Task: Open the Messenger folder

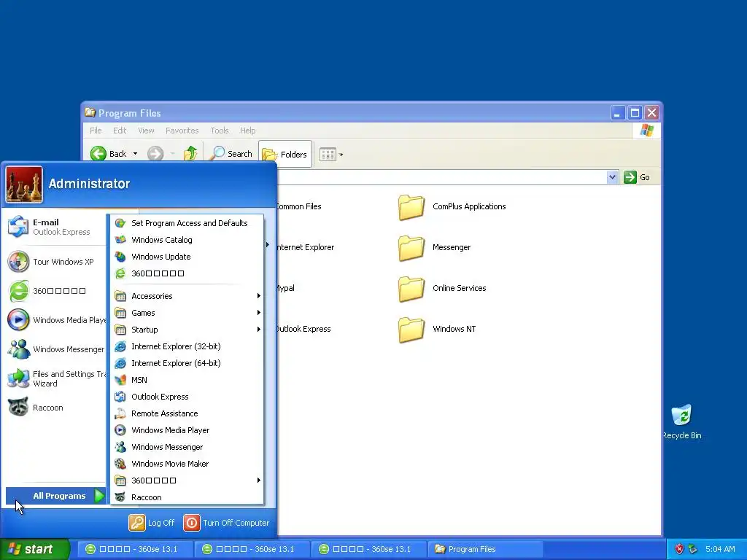Action: (x=435, y=248)
